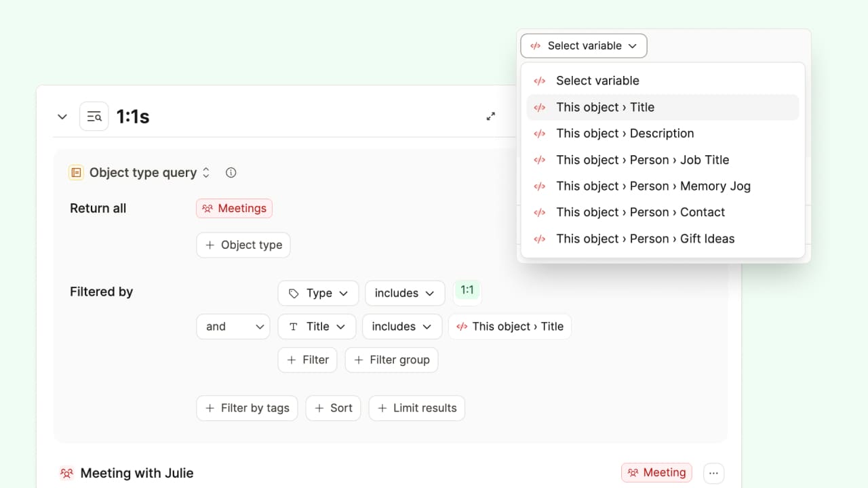Open the 'and' operator dropdown
The width and height of the screenshot is (868, 488).
click(233, 327)
